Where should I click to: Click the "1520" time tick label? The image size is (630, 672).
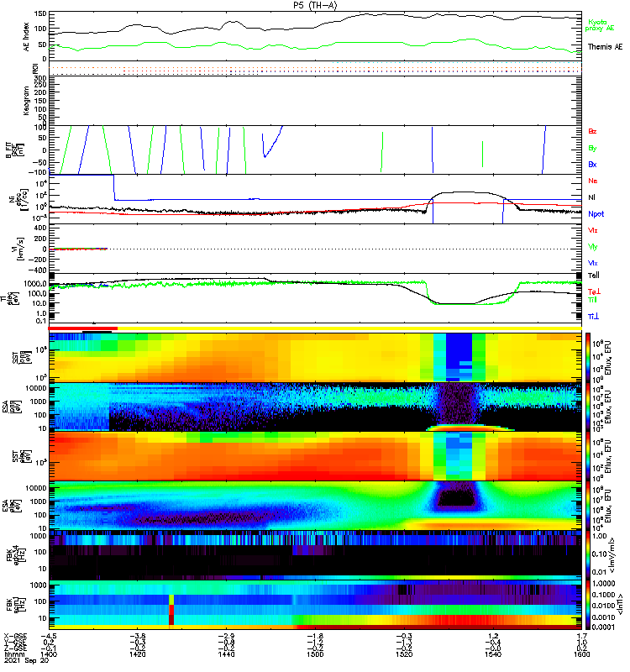click(404, 654)
